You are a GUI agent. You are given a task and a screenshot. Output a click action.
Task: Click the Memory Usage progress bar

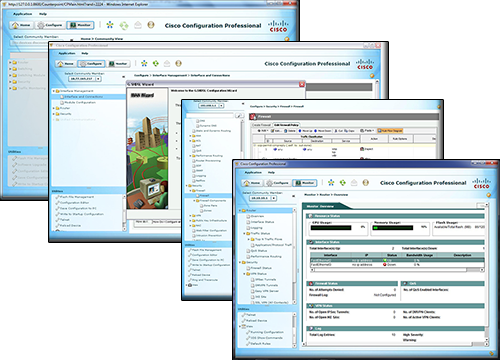(393, 228)
